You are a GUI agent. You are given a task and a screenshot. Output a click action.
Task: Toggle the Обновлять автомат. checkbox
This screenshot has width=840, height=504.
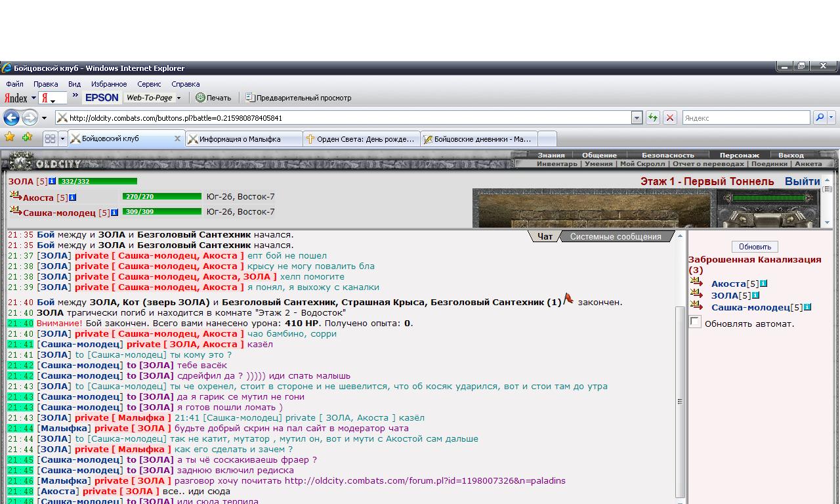pyautogui.click(x=695, y=322)
